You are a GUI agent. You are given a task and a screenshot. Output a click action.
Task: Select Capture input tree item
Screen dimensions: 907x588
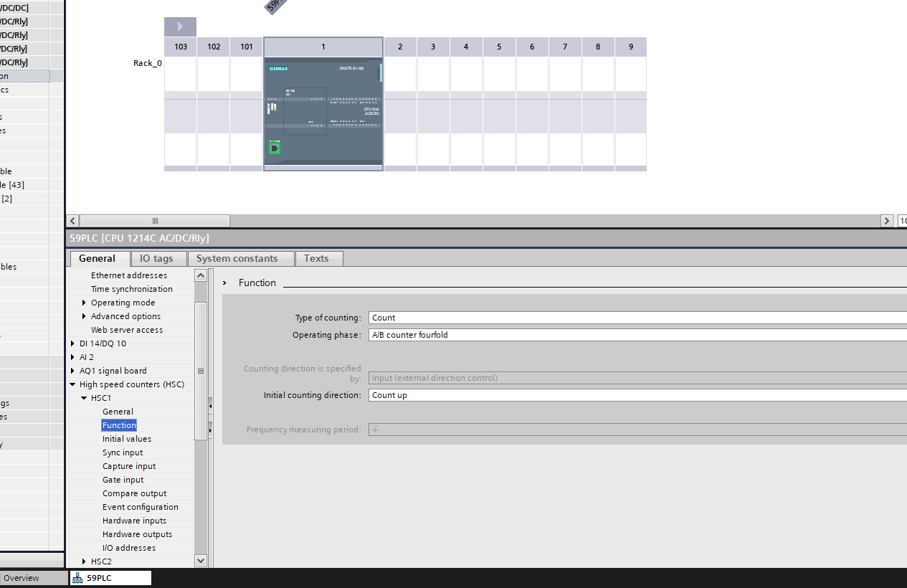click(129, 466)
